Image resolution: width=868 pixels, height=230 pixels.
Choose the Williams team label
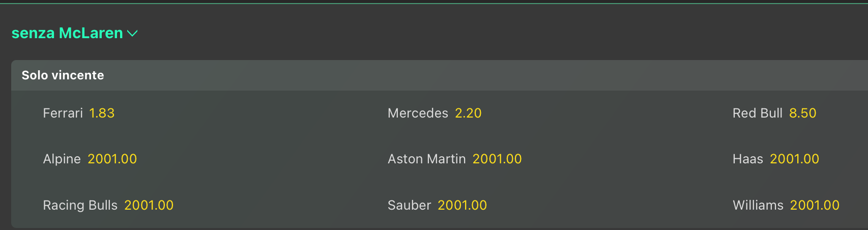pos(758,205)
